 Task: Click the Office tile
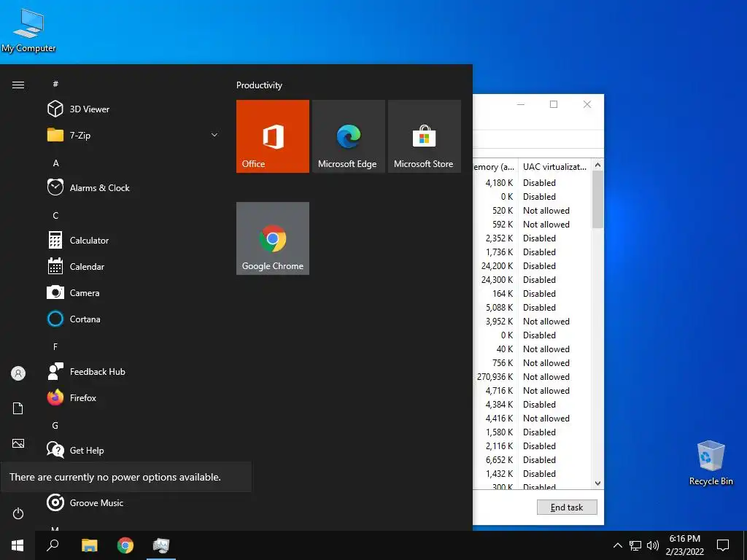[273, 136]
